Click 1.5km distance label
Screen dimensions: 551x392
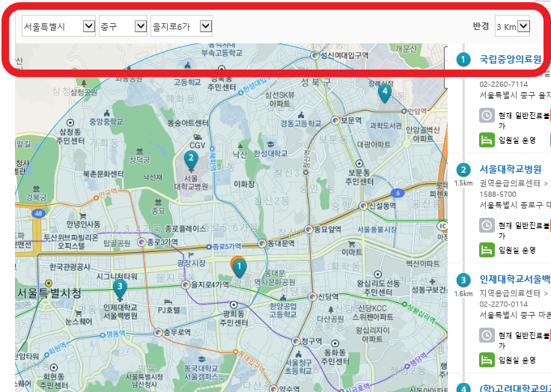[x=463, y=183]
